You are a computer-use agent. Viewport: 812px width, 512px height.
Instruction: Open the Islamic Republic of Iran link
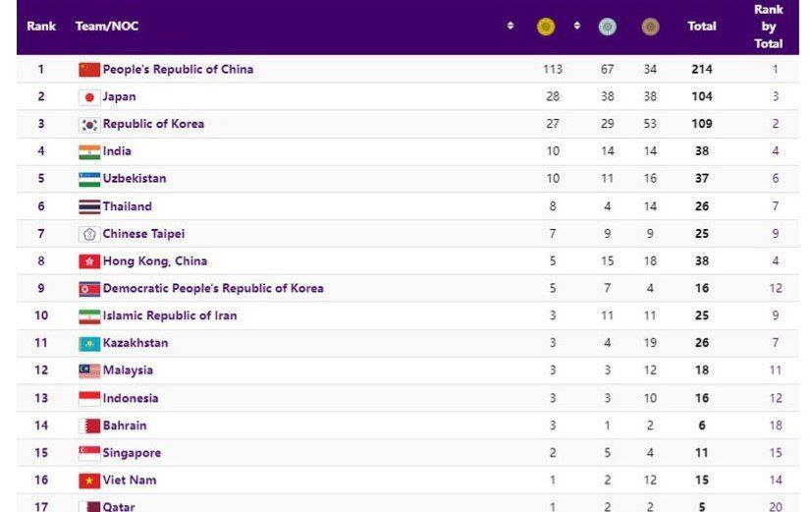[170, 315]
